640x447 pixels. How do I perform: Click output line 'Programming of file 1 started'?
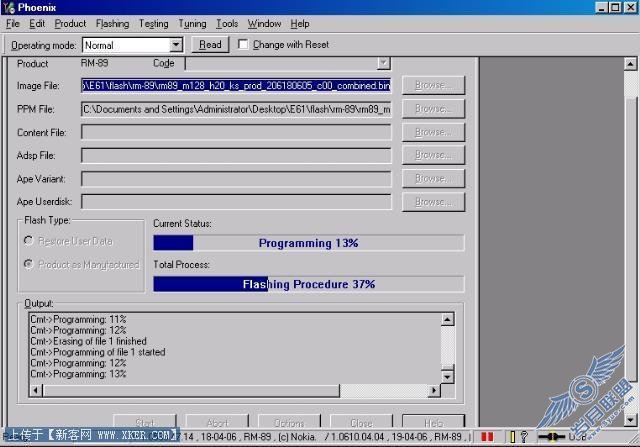pos(98,352)
